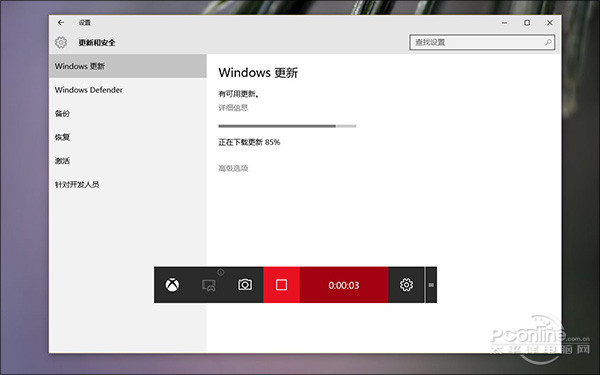Viewport: 600px width, 375px height.
Task: Click the search magnifier icon
Action: click(548, 42)
